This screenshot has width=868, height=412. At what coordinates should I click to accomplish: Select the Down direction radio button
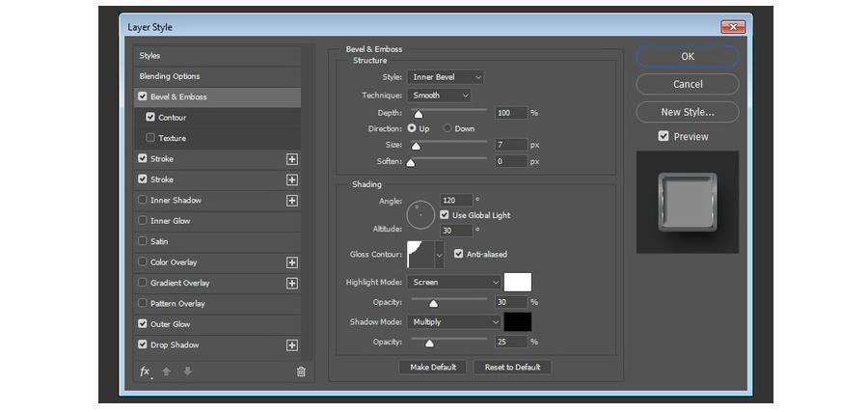point(448,128)
